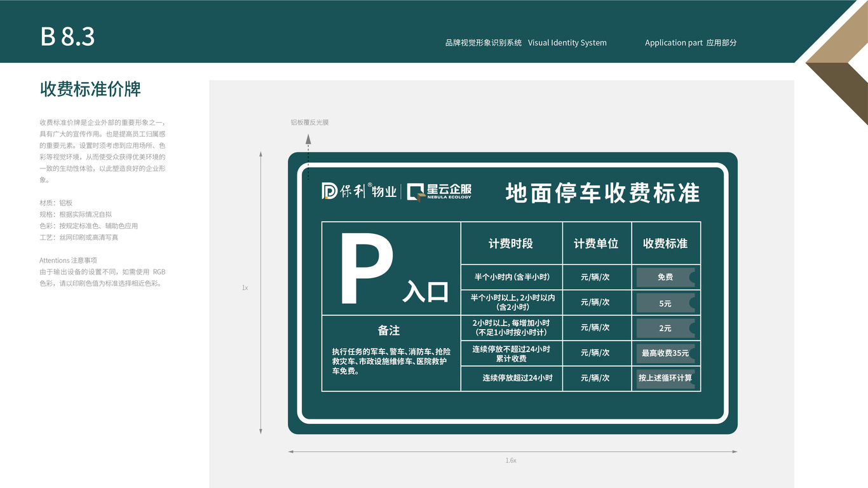Click the '收费标准' table column header
Image resolution: width=868 pixels, height=488 pixels.
pos(665,243)
